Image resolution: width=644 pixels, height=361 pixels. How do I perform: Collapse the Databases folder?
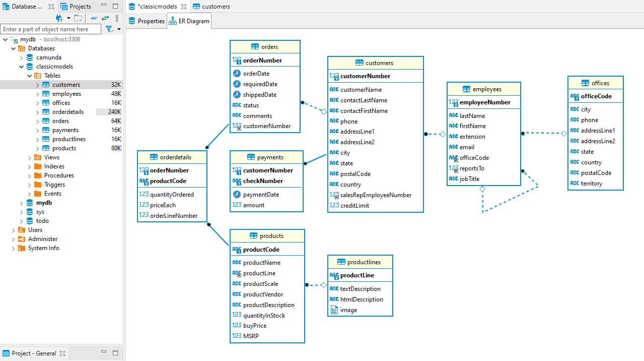14,48
